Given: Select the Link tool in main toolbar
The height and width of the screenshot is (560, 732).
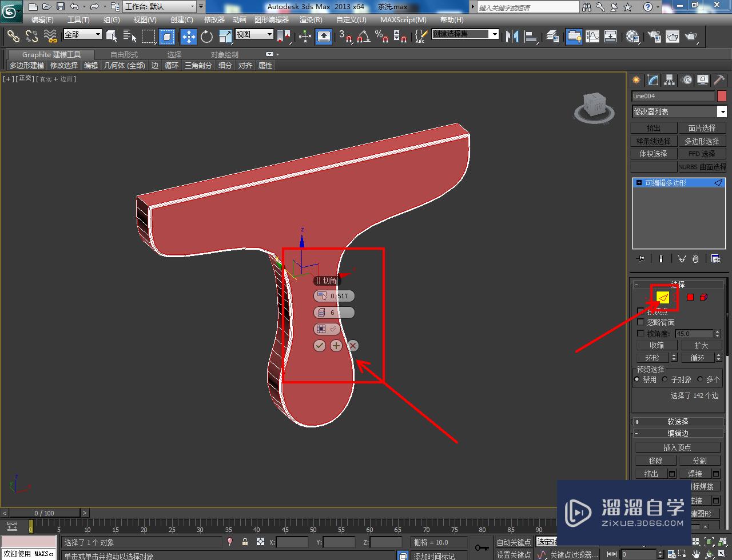Looking at the screenshot, I should click(13, 37).
